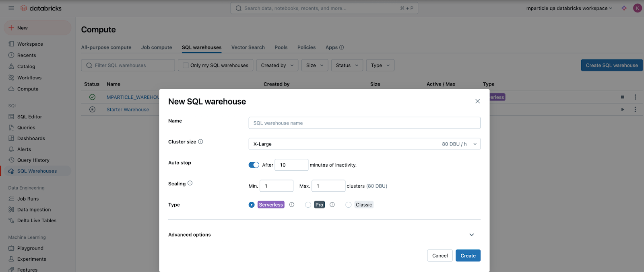This screenshot has height=272, width=644.
Task: Select the Serverless warehouse type
Action: [252, 205]
